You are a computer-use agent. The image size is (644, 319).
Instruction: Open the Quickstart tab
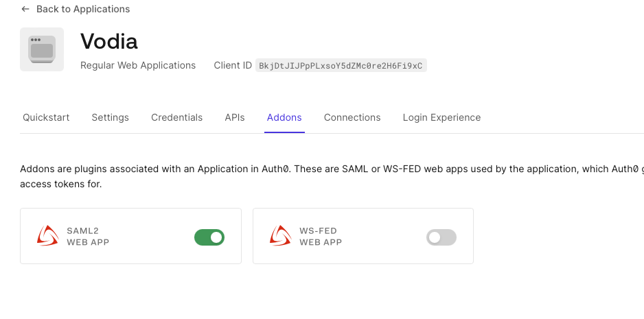[x=46, y=117]
